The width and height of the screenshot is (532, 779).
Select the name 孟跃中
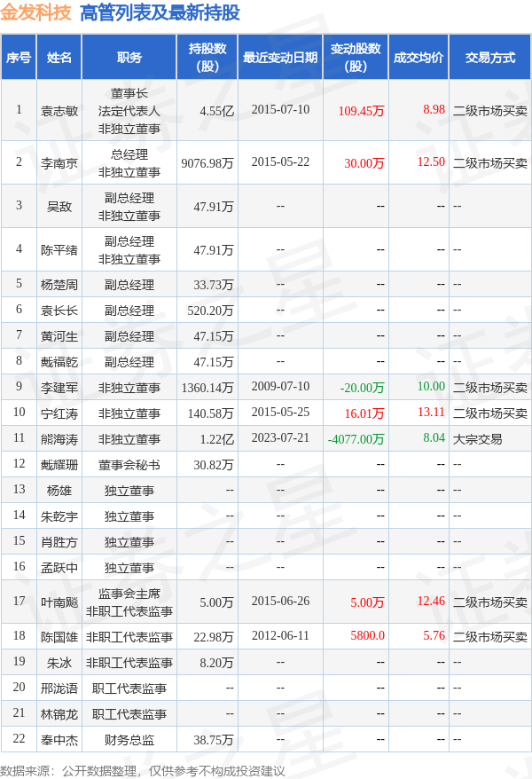59,568
